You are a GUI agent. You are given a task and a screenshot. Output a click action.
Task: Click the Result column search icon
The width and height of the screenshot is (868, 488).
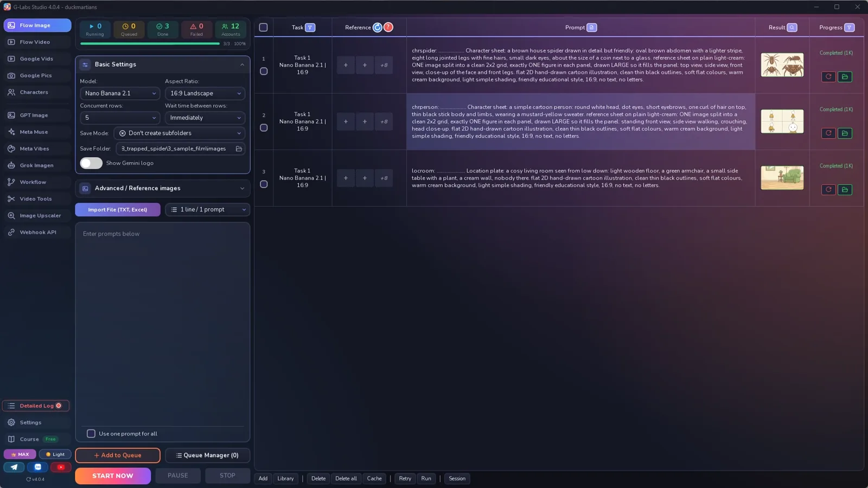pos(792,28)
